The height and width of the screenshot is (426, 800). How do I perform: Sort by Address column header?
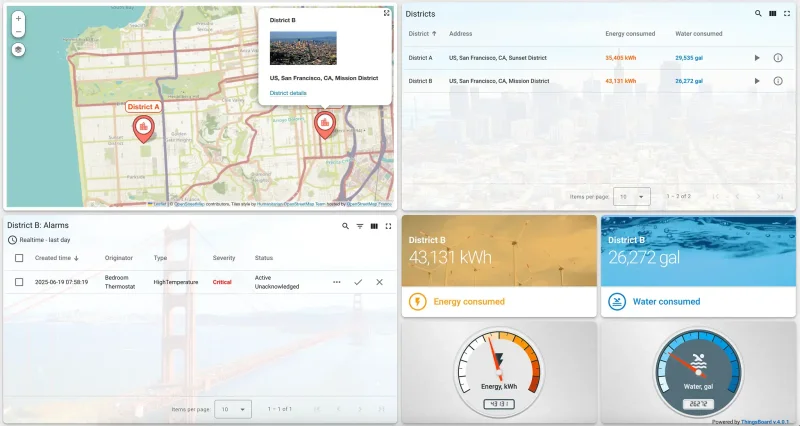pos(460,34)
